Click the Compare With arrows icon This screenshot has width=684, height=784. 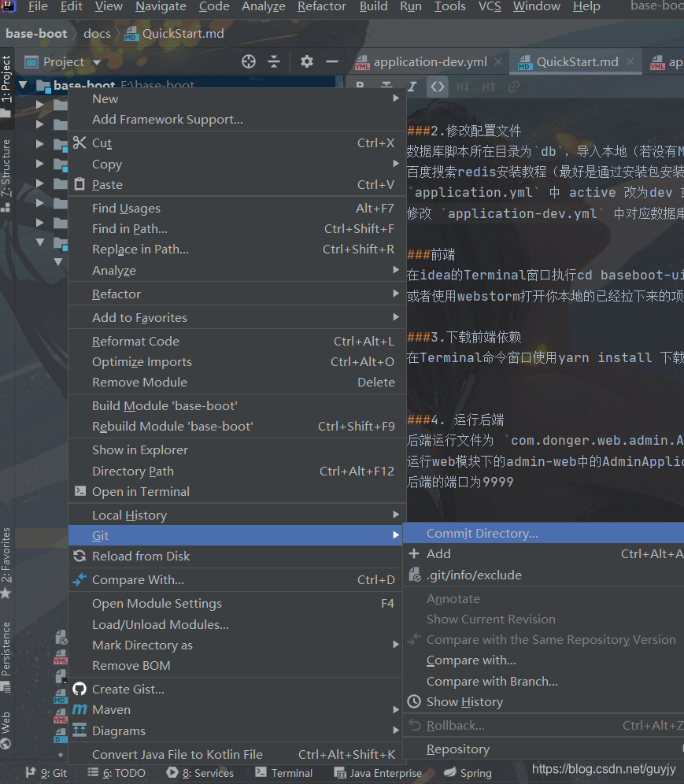click(x=79, y=579)
